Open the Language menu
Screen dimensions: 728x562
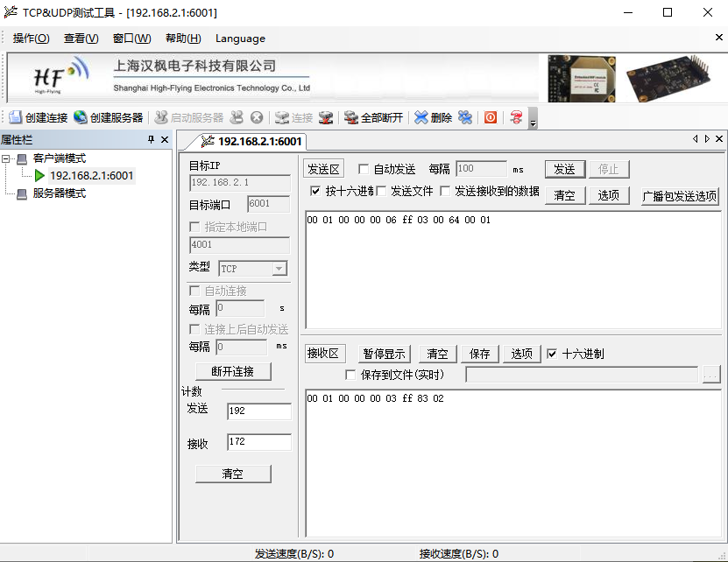[x=240, y=39]
